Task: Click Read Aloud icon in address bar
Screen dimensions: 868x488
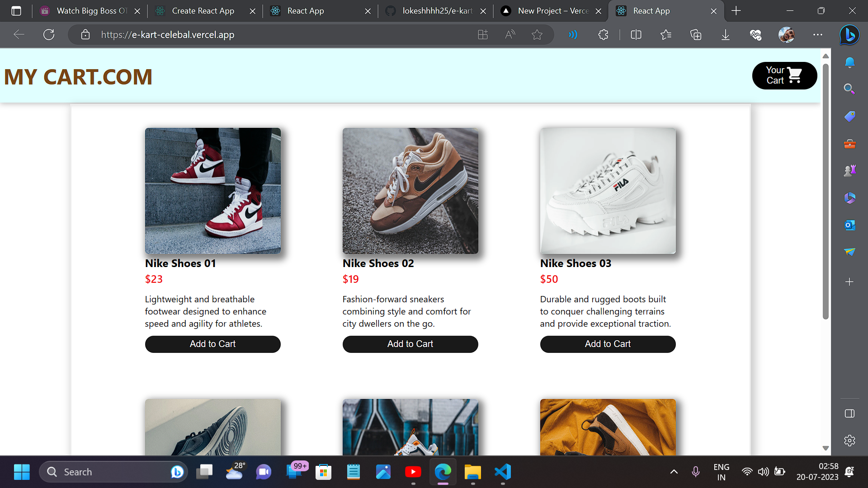Action: (x=510, y=35)
